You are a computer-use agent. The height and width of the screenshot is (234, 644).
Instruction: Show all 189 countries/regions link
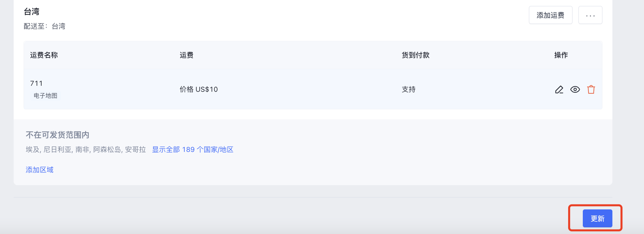click(193, 150)
